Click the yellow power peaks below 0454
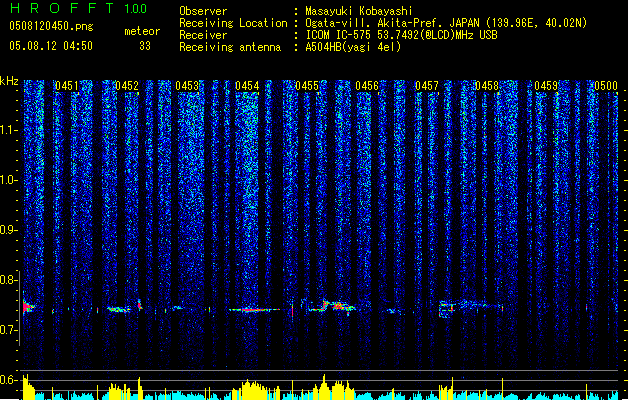 tap(256, 389)
